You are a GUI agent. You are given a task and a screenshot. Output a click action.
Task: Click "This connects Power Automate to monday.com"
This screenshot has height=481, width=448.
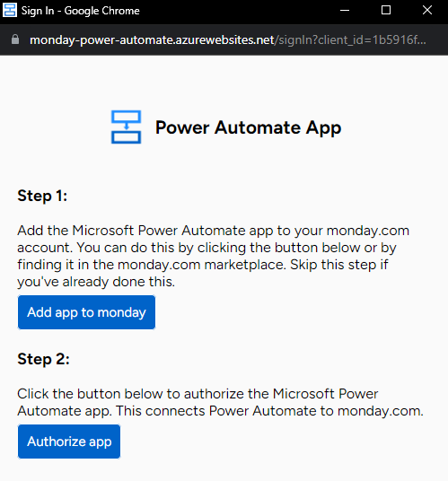click(269, 411)
